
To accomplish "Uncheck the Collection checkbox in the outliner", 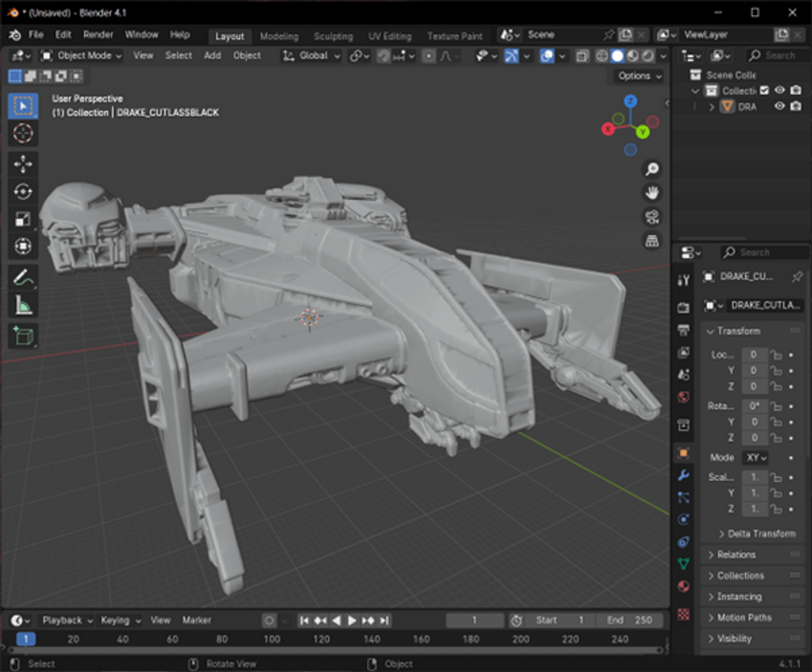I will click(x=764, y=90).
